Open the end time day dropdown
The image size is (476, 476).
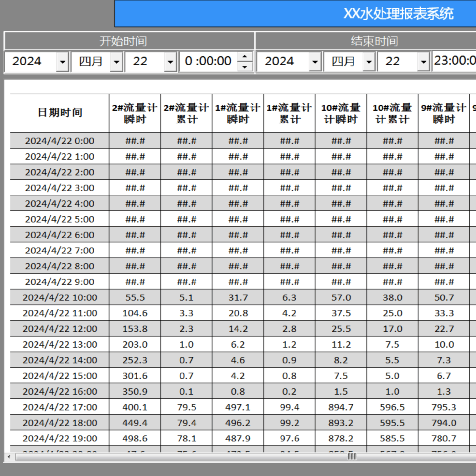(x=423, y=61)
